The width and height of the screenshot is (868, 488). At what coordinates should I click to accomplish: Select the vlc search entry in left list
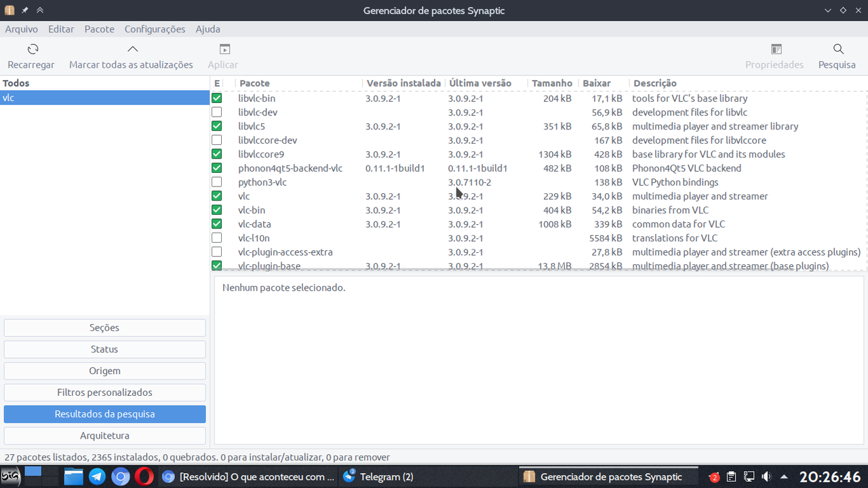(104, 98)
